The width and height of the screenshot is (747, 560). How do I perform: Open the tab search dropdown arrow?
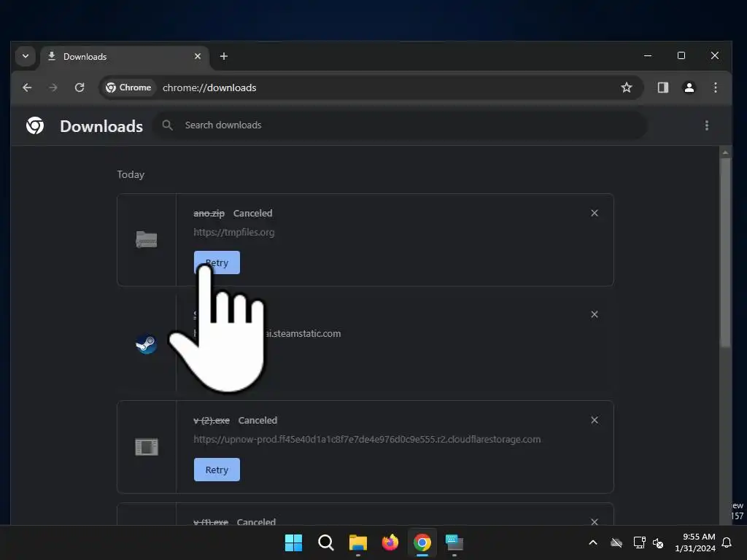26,56
